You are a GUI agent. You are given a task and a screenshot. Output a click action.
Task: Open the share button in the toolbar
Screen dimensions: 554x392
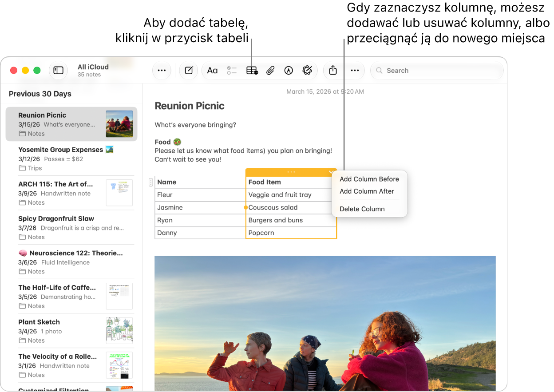pyautogui.click(x=333, y=70)
